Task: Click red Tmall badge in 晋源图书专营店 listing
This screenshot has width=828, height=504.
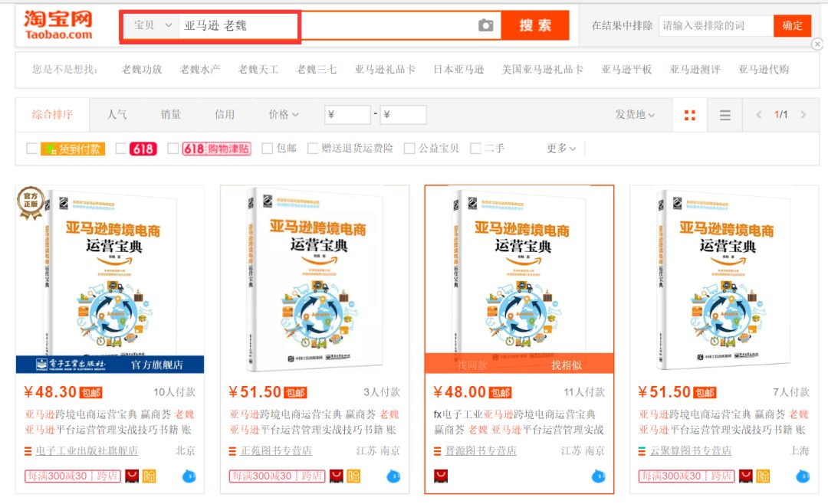Action: (x=441, y=476)
